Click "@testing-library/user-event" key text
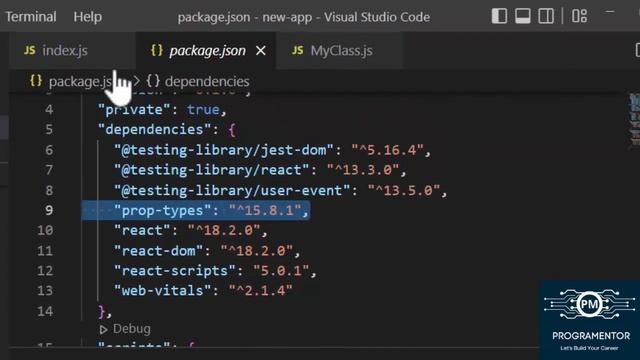The width and height of the screenshot is (640, 360). [x=232, y=190]
